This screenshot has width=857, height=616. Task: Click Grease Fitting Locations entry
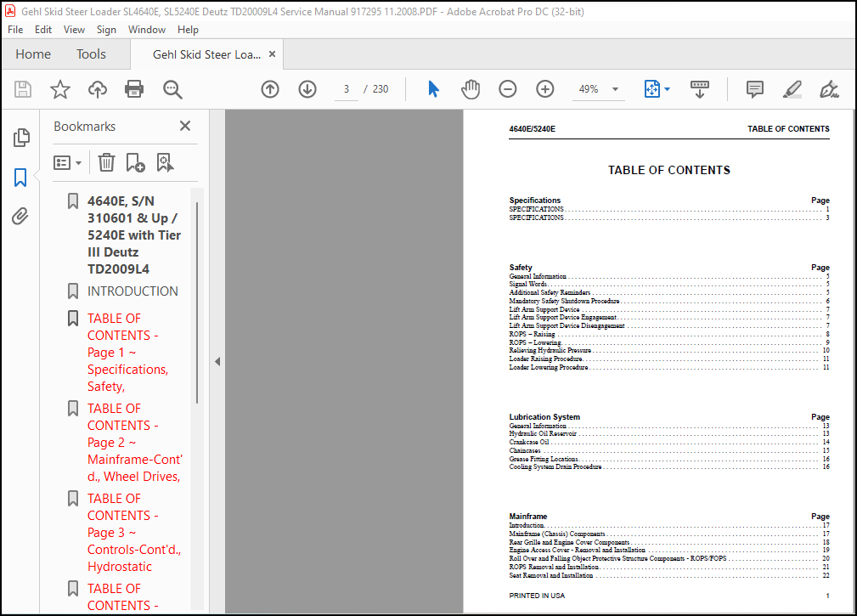click(x=544, y=459)
